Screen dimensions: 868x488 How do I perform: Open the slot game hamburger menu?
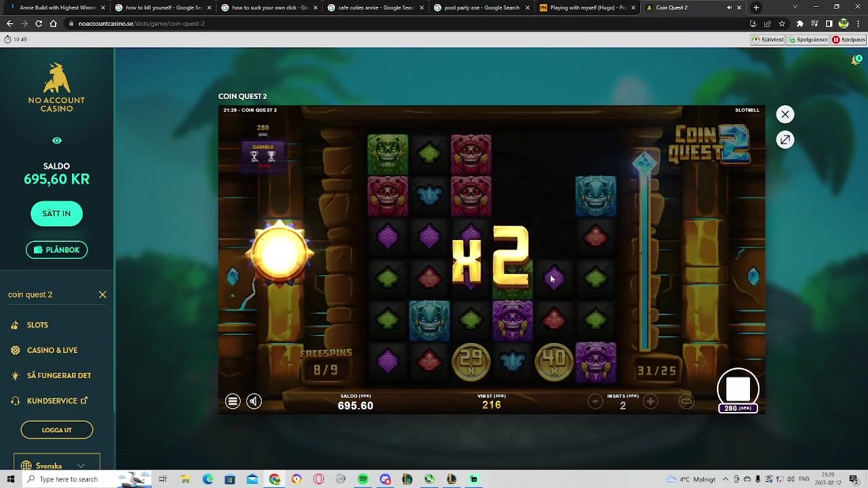[233, 401]
